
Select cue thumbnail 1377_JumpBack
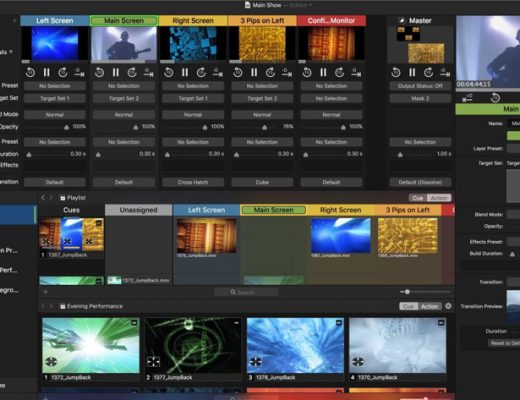(193, 345)
